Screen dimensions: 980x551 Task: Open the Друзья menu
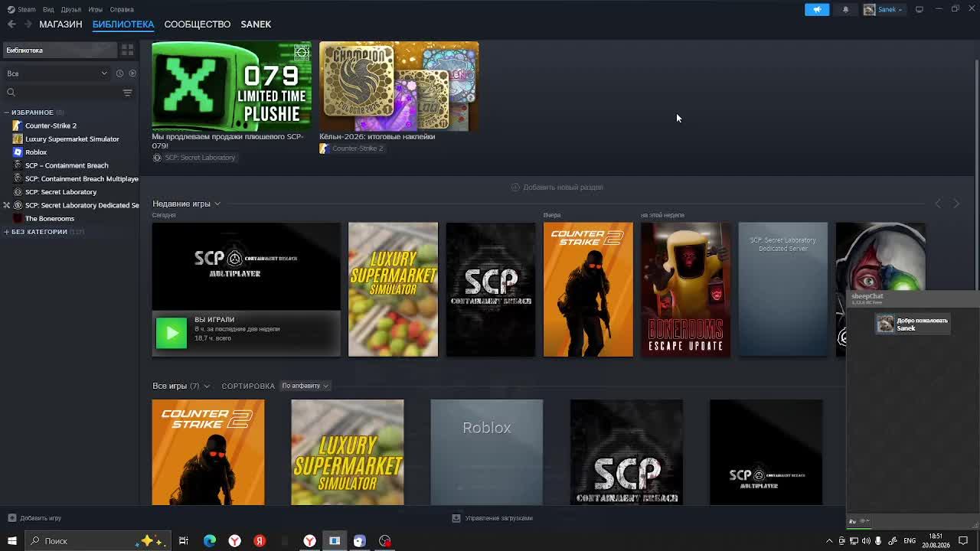pyautogui.click(x=70, y=9)
